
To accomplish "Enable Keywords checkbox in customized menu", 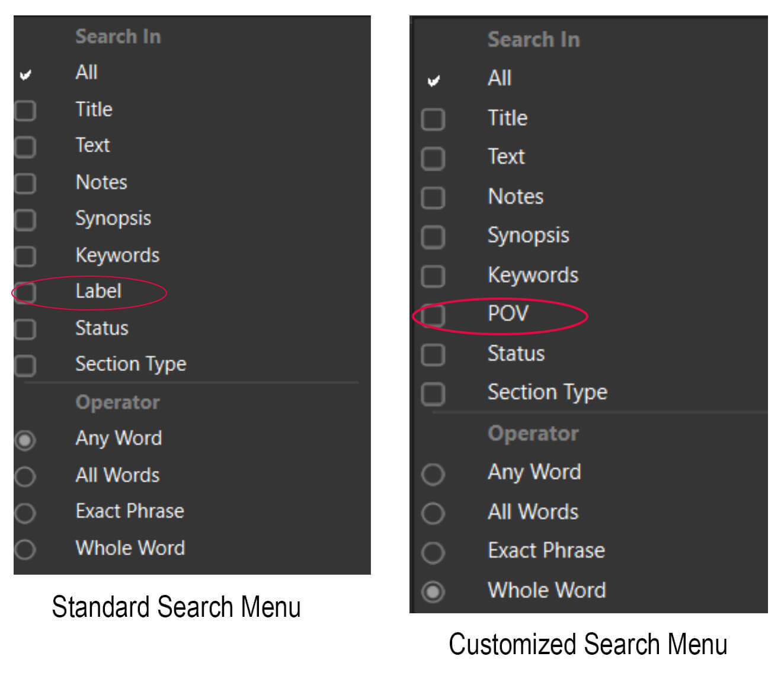I will [x=433, y=276].
